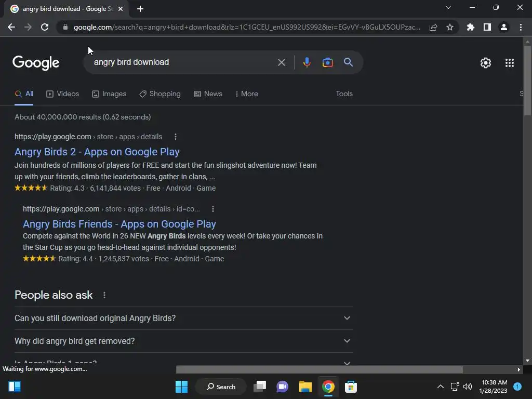The width and height of the screenshot is (532, 399).
Task: Expand 'Can you still download original Angry Birds?'
Action: 183,318
